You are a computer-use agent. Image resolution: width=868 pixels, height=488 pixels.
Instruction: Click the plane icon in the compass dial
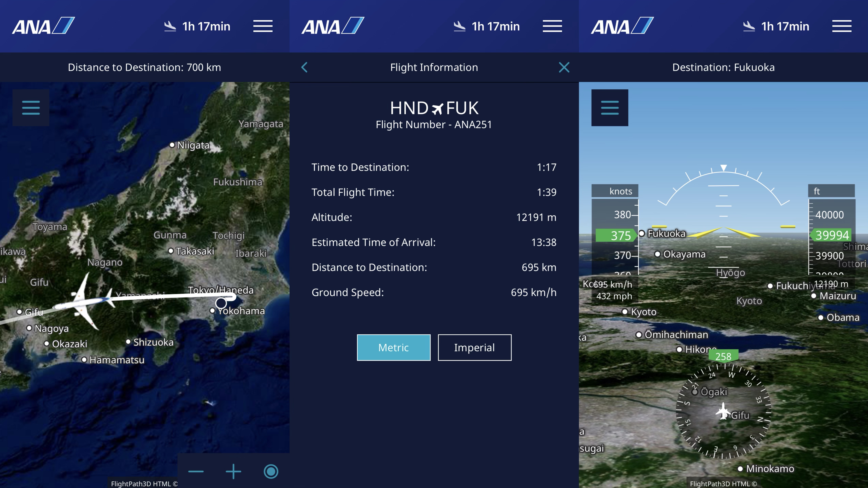(x=723, y=411)
